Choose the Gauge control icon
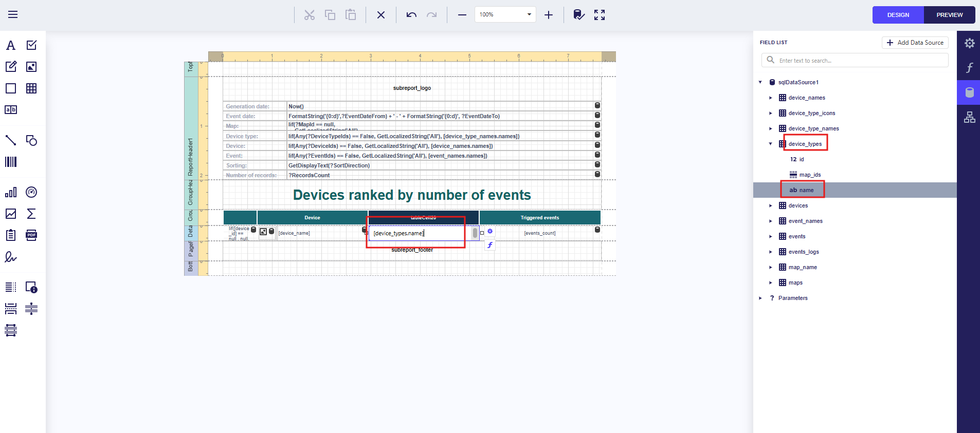 pyautogui.click(x=31, y=192)
